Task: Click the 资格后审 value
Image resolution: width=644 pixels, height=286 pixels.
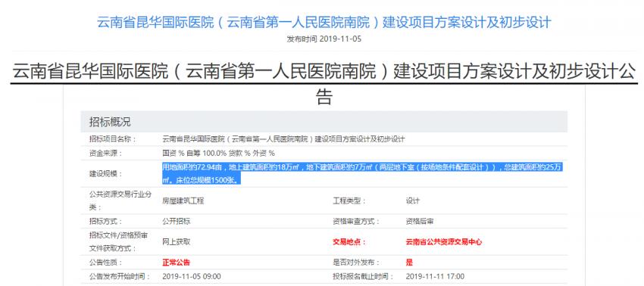Action: (x=420, y=222)
